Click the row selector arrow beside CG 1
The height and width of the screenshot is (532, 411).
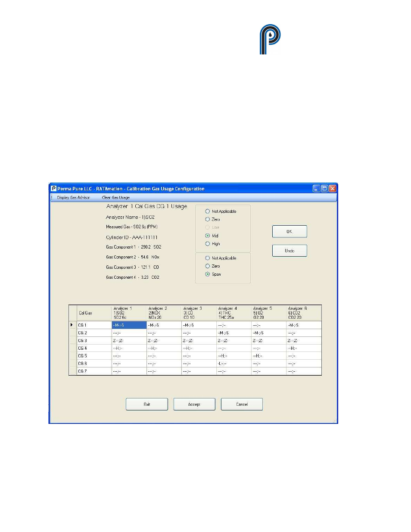click(x=72, y=325)
